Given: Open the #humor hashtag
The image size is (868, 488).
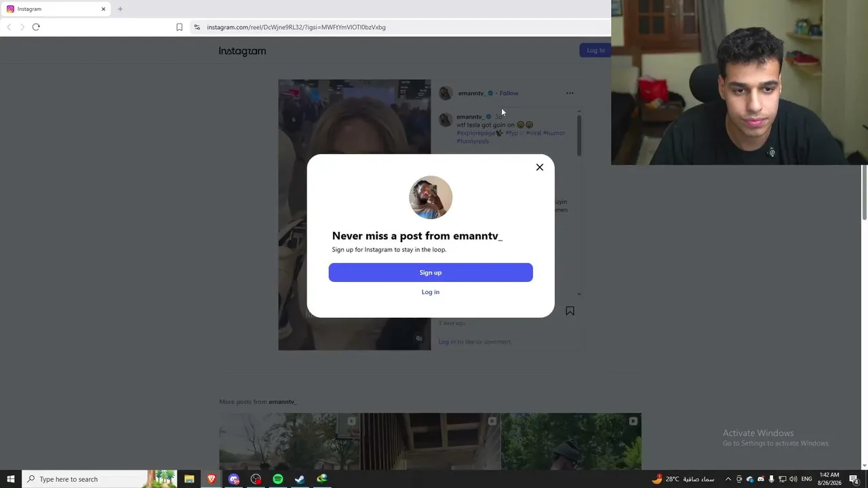Looking at the screenshot, I should tap(554, 133).
